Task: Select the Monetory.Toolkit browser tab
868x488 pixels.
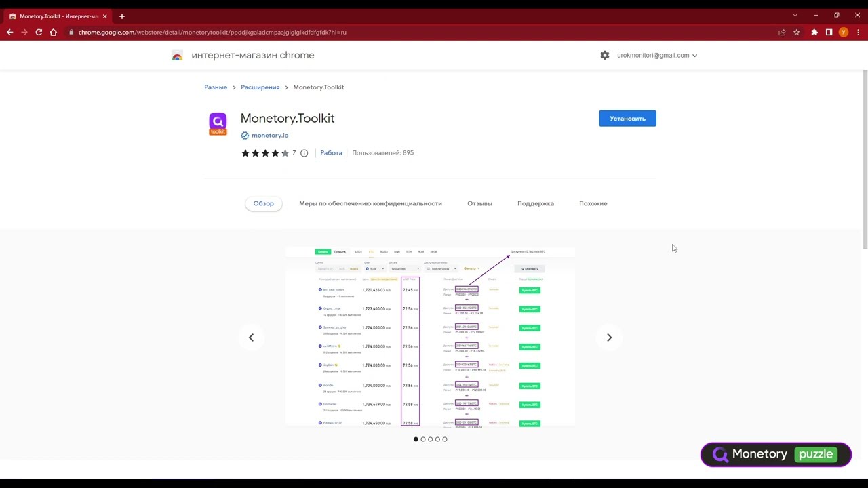Action: click(x=57, y=16)
